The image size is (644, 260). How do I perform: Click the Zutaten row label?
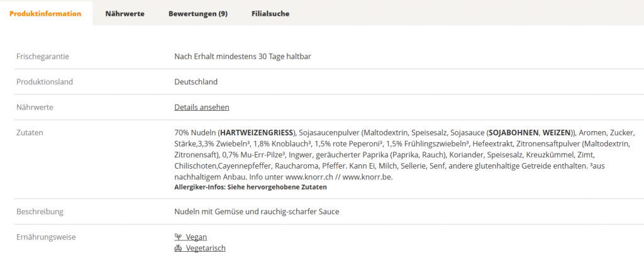click(29, 133)
